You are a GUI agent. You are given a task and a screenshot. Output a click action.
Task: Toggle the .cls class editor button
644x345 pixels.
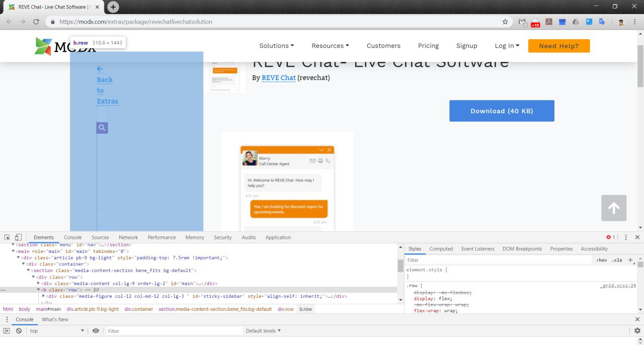click(x=617, y=260)
